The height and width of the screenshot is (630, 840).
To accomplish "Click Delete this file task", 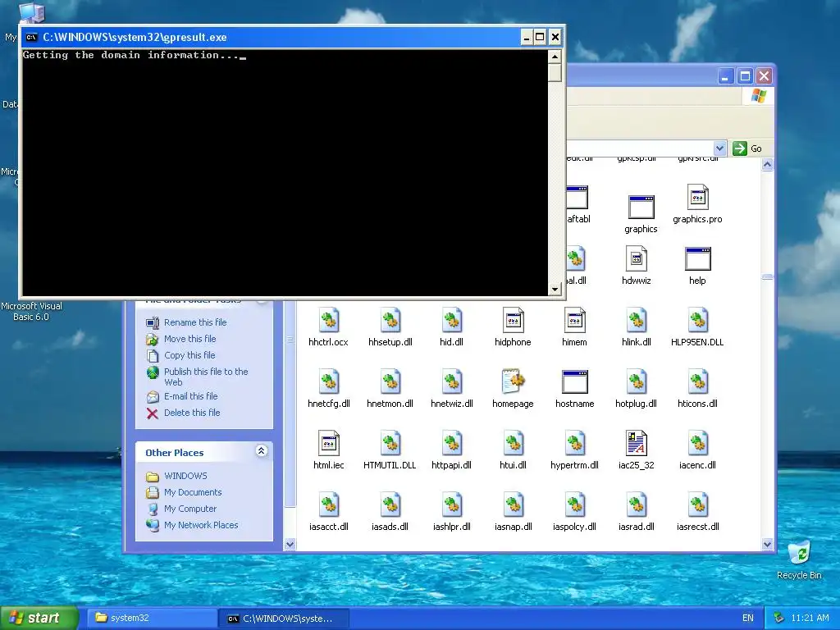I will coord(192,413).
